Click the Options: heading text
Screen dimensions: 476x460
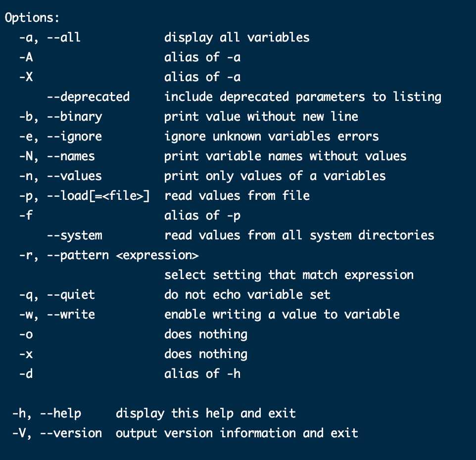(x=32, y=18)
